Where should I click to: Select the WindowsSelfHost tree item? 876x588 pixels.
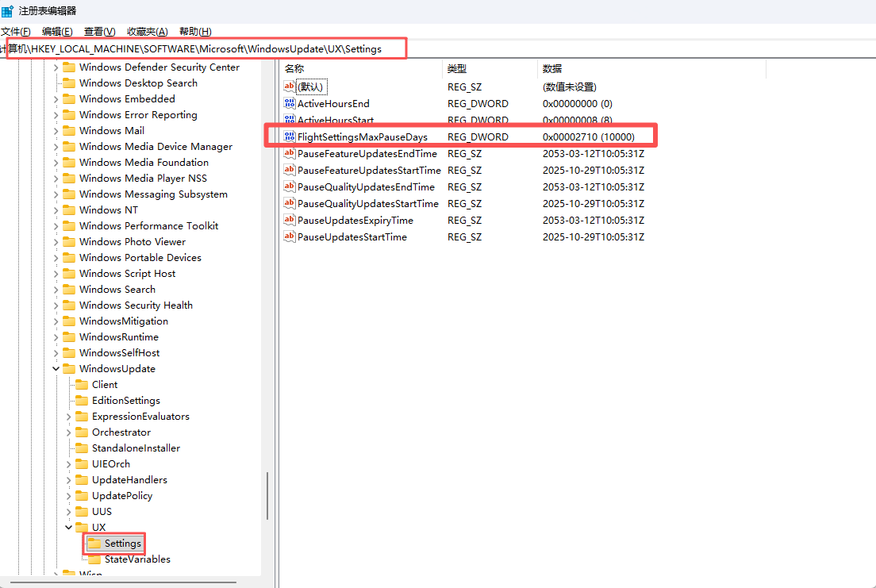[x=119, y=352]
